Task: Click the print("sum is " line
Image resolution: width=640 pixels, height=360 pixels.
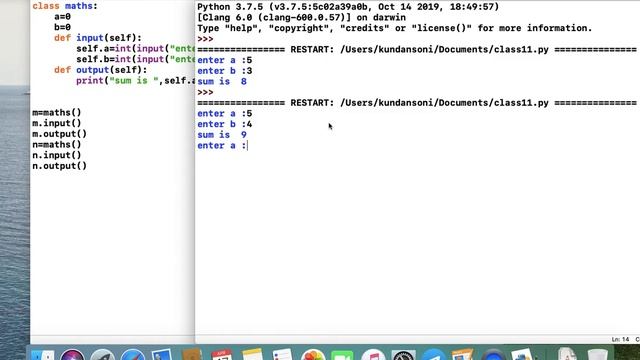Action: [x=135, y=80]
